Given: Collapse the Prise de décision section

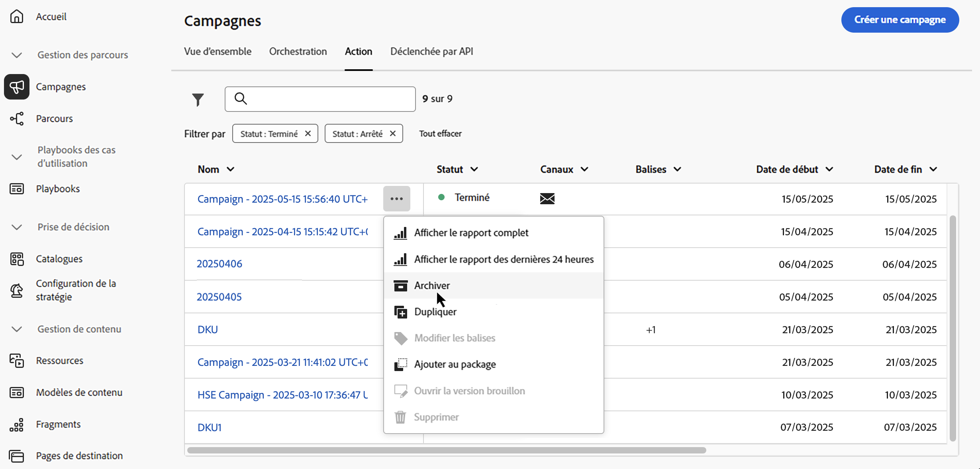Looking at the screenshot, I should pos(17,227).
